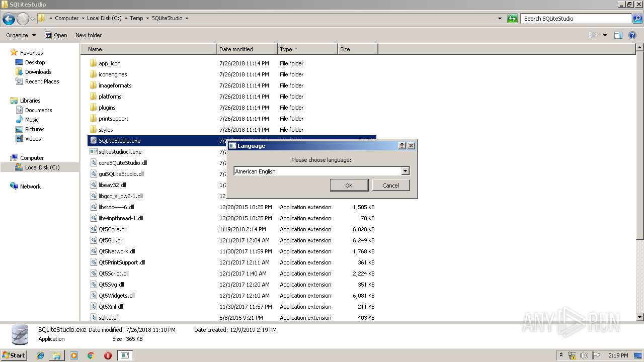The height and width of the screenshot is (362, 644).
Task: Sort by the Date modified column
Action: click(x=247, y=49)
